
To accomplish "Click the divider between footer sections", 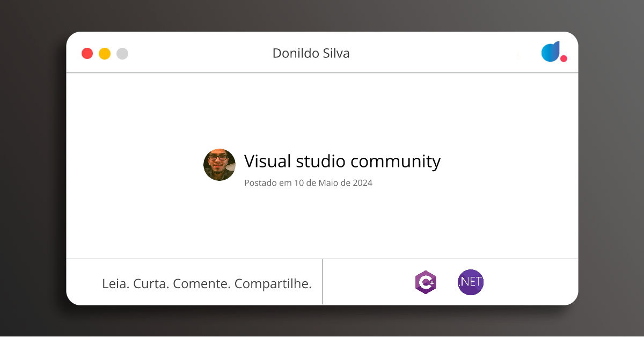I will (323, 282).
